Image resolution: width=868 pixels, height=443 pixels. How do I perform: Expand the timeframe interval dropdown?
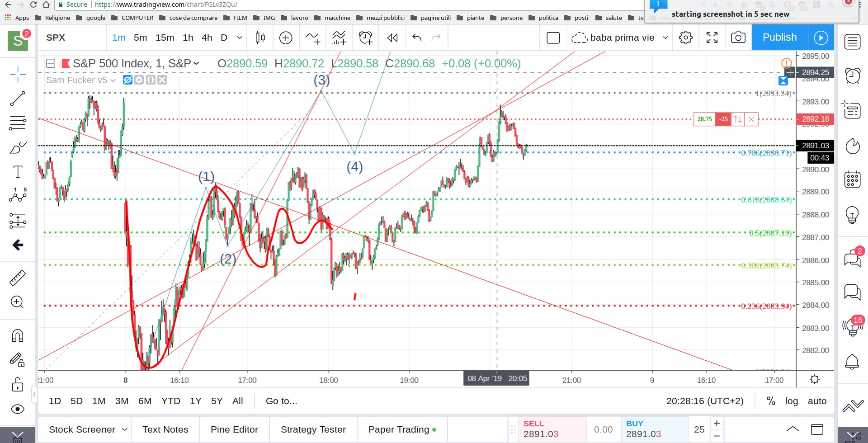pyautogui.click(x=240, y=38)
